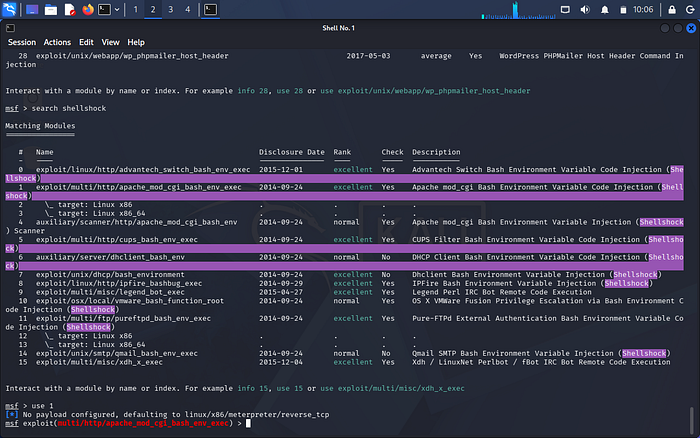
Task: Click the highlighted Shellshock in qmail row
Action: (644, 354)
